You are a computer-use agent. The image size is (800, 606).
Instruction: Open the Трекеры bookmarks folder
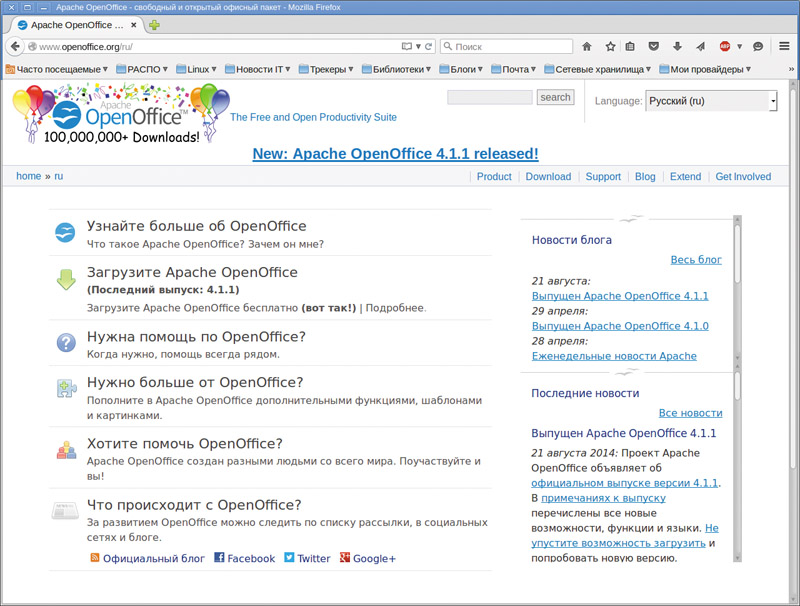click(x=326, y=69)
